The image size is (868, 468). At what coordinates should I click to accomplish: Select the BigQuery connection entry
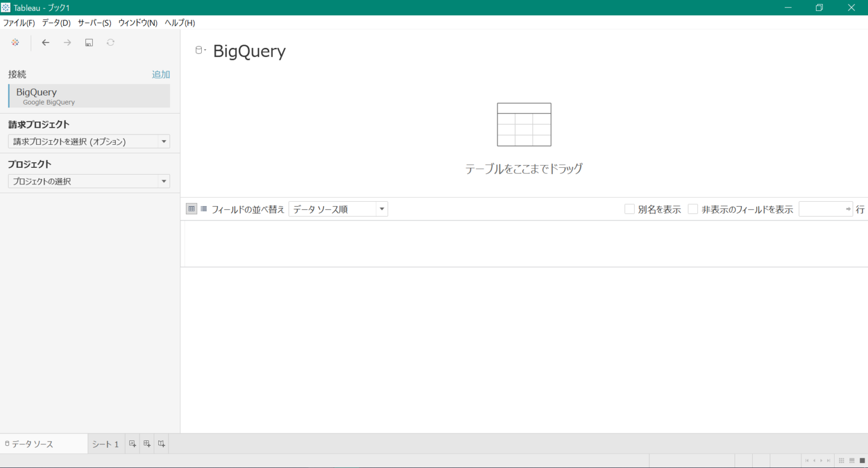click(x=89, y=96)
